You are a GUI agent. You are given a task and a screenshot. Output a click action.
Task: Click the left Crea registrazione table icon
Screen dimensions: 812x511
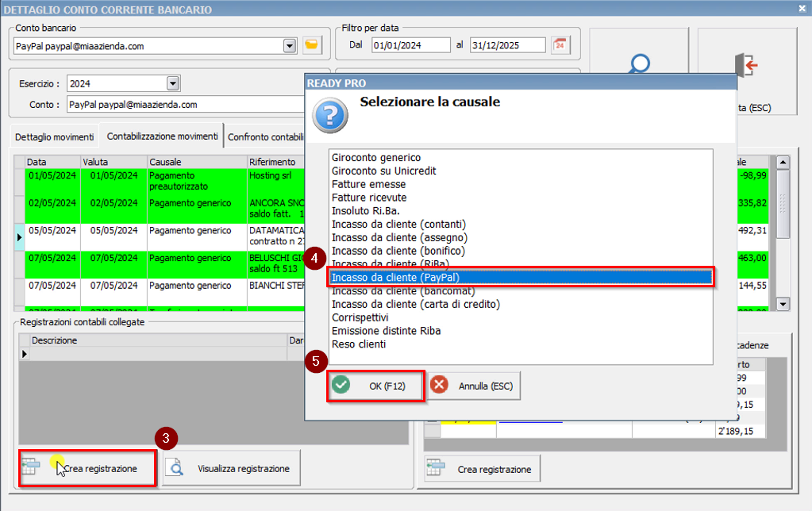pos(30,467)
